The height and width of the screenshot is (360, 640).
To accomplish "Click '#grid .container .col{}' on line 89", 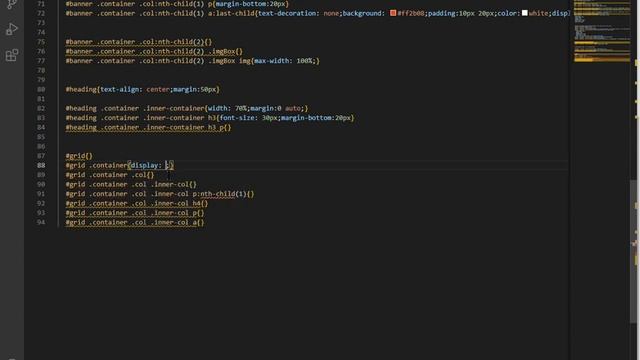I will (x=110, y=175).
